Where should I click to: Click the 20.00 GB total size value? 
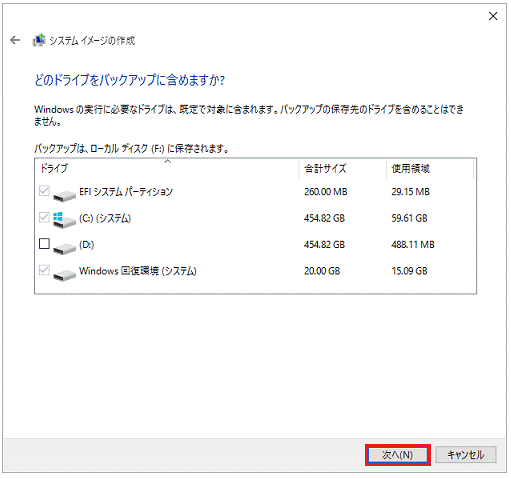point(322,271)
